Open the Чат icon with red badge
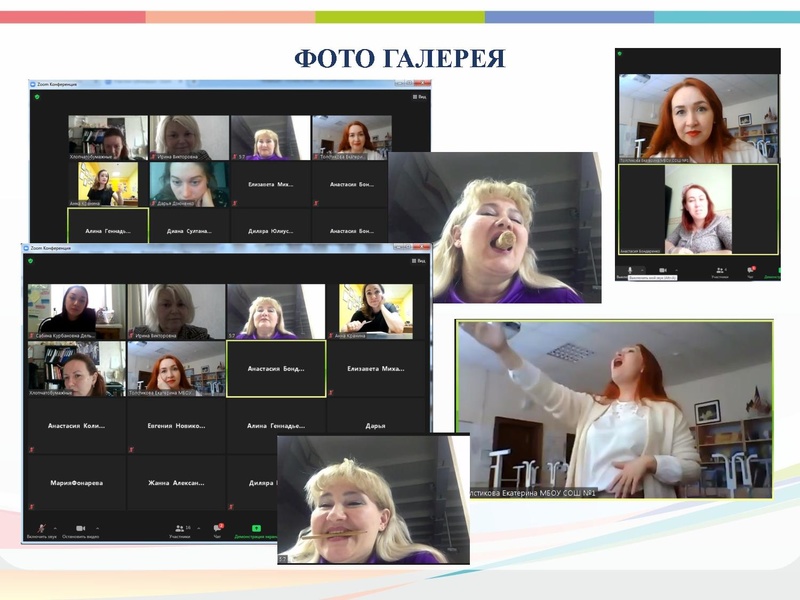This screenshot has width=800, height=600. point(218,526)
